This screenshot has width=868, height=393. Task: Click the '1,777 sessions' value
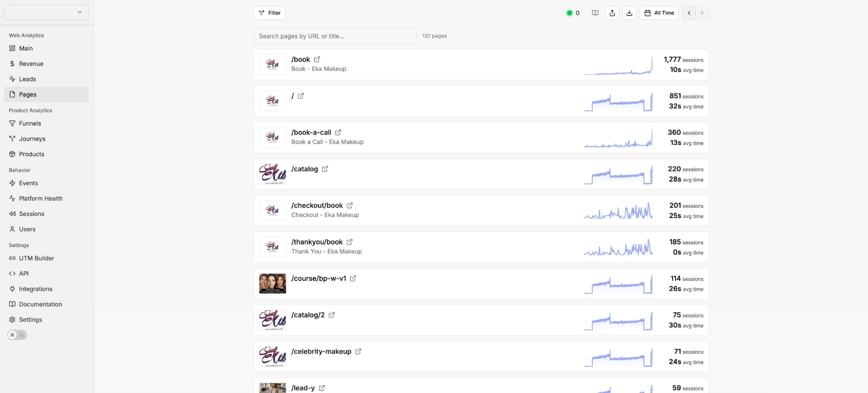pyautogui.click(x=684, y=60)
